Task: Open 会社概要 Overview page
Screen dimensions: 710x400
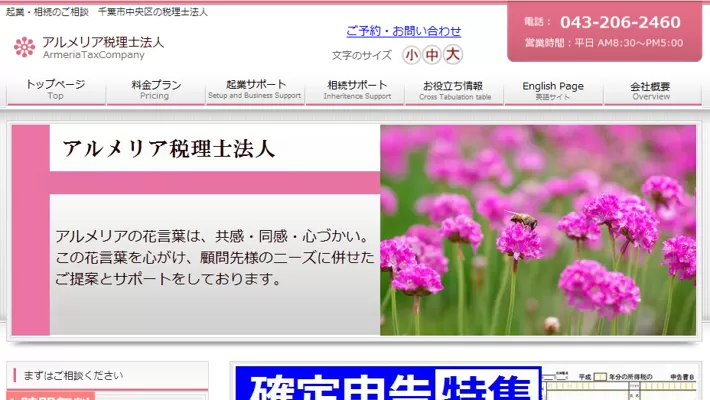Action: [650, 90]
